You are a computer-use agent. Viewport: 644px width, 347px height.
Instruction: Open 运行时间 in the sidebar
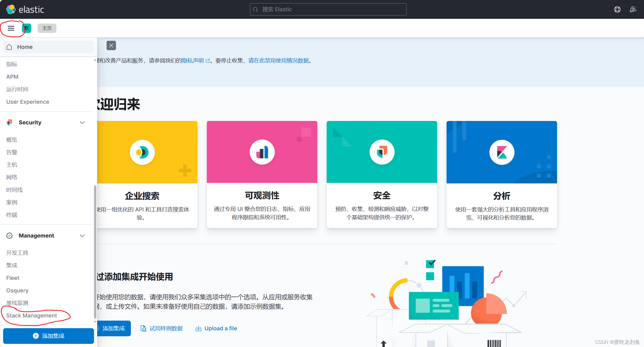coord(17,89)
